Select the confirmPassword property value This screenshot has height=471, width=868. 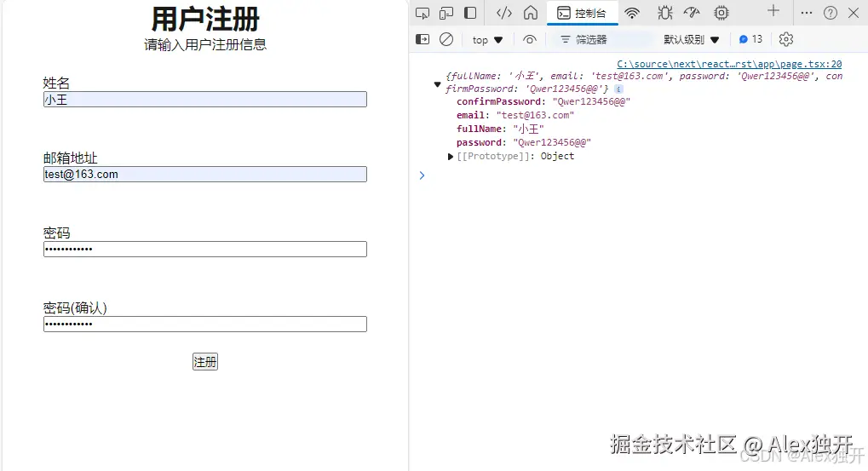click(x=591, y=102)
